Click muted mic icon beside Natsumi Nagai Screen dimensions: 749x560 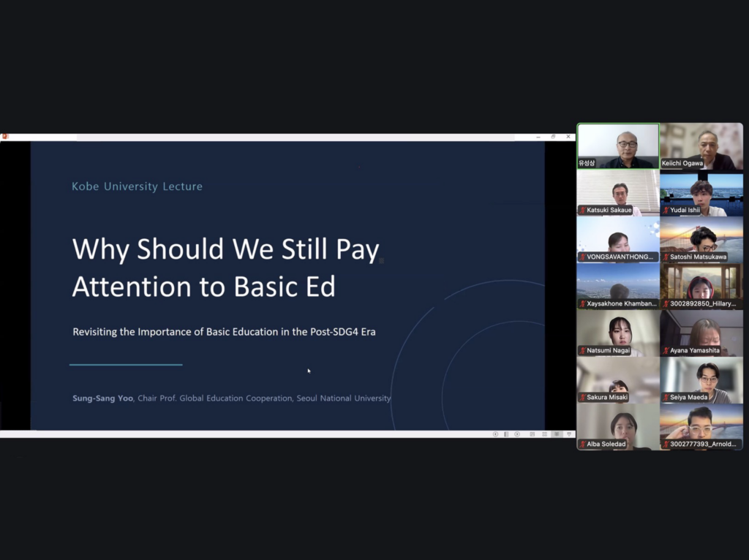click(583, 350)
